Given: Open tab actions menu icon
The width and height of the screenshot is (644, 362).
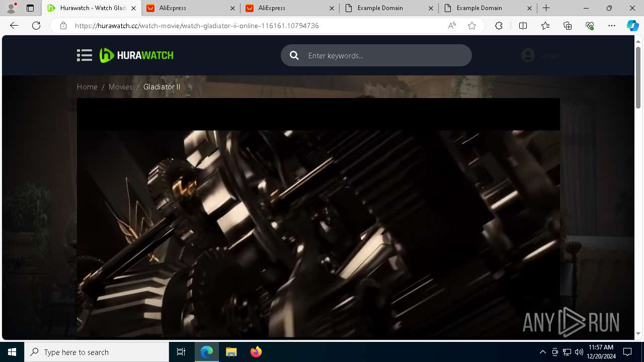Looking at the screenshot, I should click(x=30, y=8).
